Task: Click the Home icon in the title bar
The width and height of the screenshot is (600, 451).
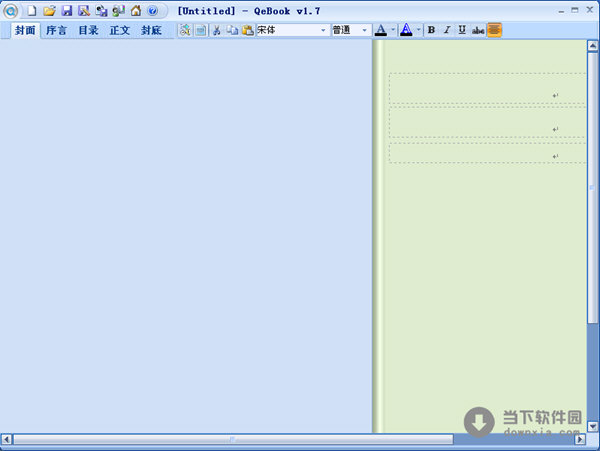Action: point(135,11)
